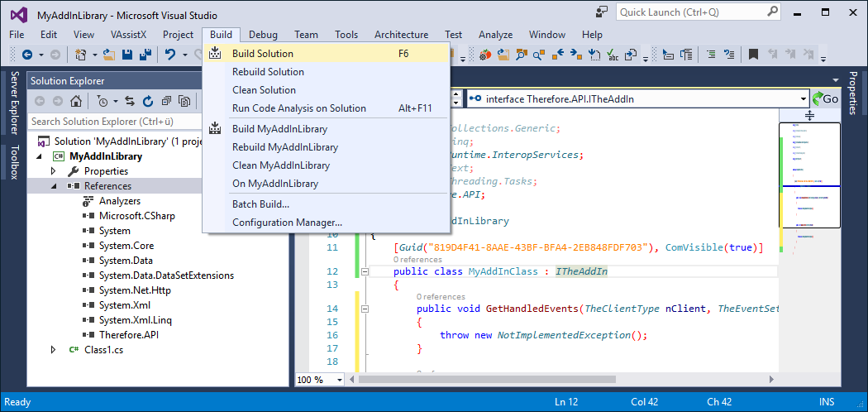The width and height of the screenshot is (868, 412).
Task: Click the Pending Changes Filter clock icon
Action: [103, 101]
